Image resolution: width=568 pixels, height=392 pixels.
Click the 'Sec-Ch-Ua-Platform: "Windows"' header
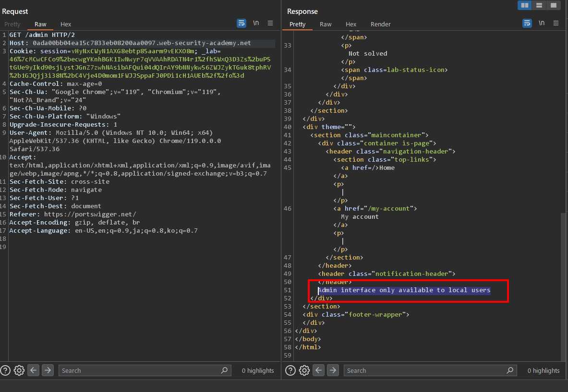[65, 116]
